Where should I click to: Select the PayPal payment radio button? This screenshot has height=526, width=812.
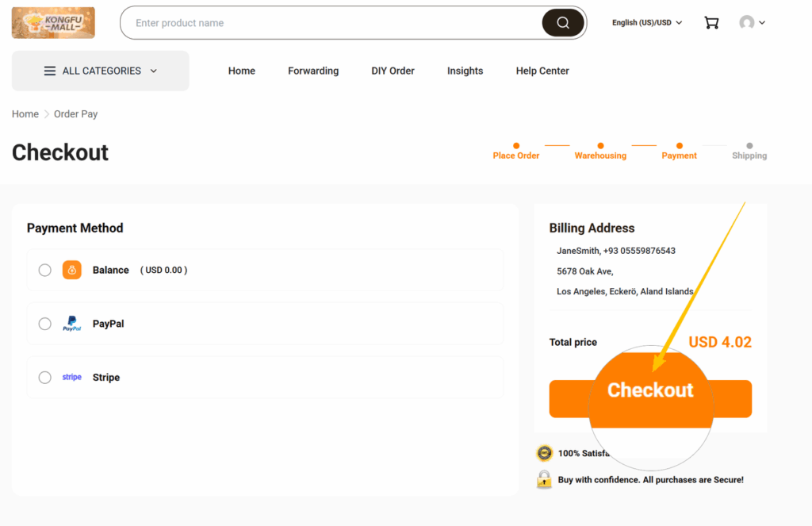coord(45,324)
